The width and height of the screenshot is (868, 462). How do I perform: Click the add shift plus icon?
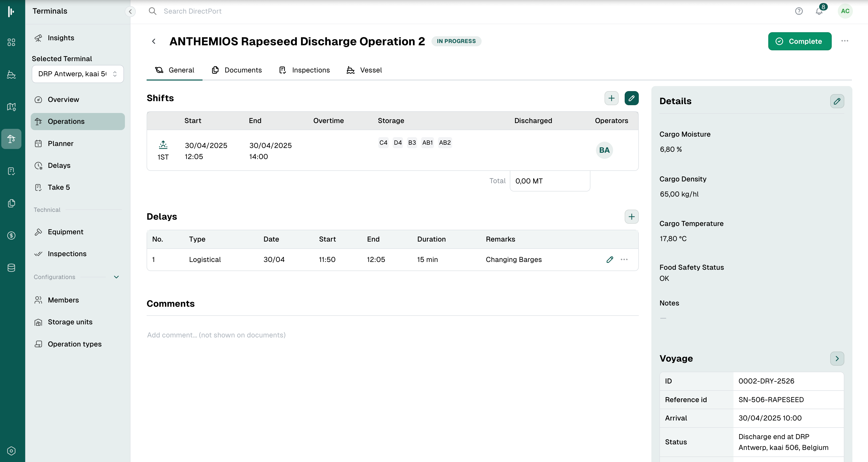pyautogui.click(x=611, y=98)
